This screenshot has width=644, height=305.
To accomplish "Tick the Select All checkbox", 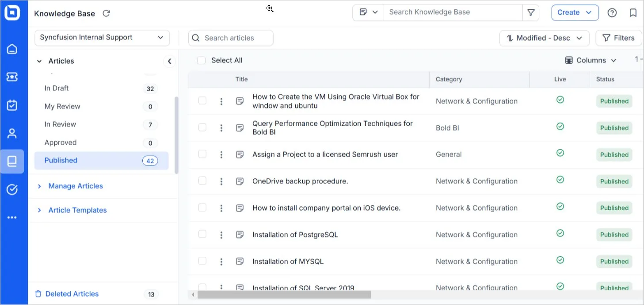I will pos(201,60).
